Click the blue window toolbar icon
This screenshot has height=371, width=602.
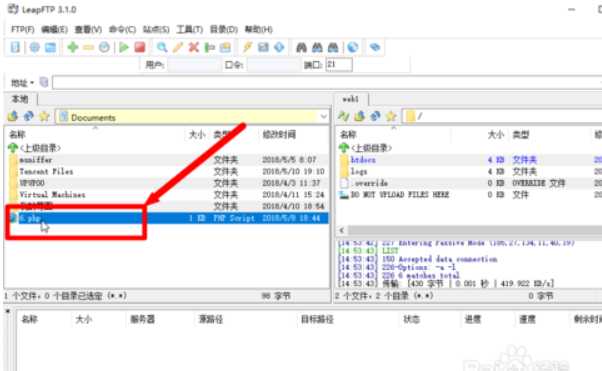(50, 47)
